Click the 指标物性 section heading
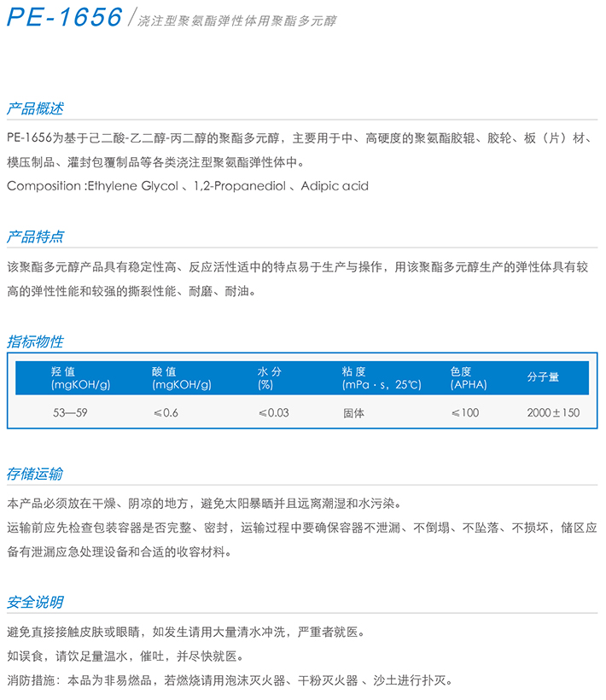Image resolution: width=606 pixels, height=700 pixels. point(35,342)
